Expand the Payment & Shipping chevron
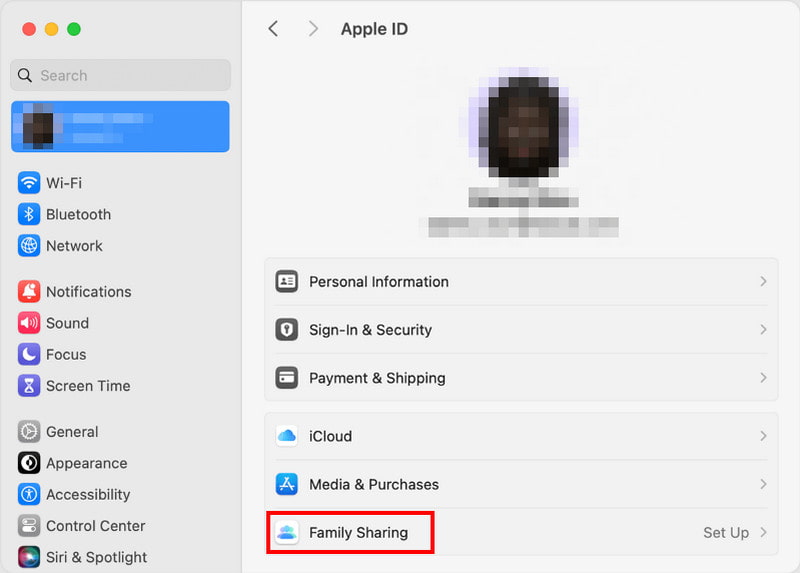 [x=763, y=378]
